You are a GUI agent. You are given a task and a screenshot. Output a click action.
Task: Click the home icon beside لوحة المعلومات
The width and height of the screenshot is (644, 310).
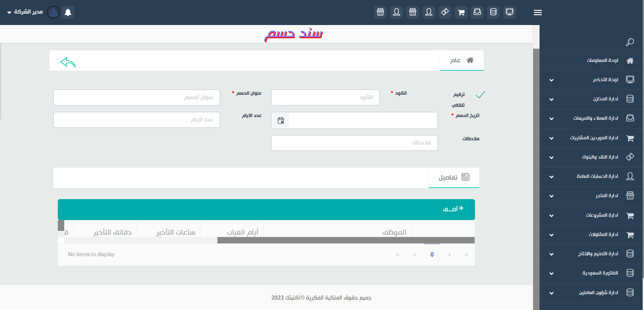[630, 61]
